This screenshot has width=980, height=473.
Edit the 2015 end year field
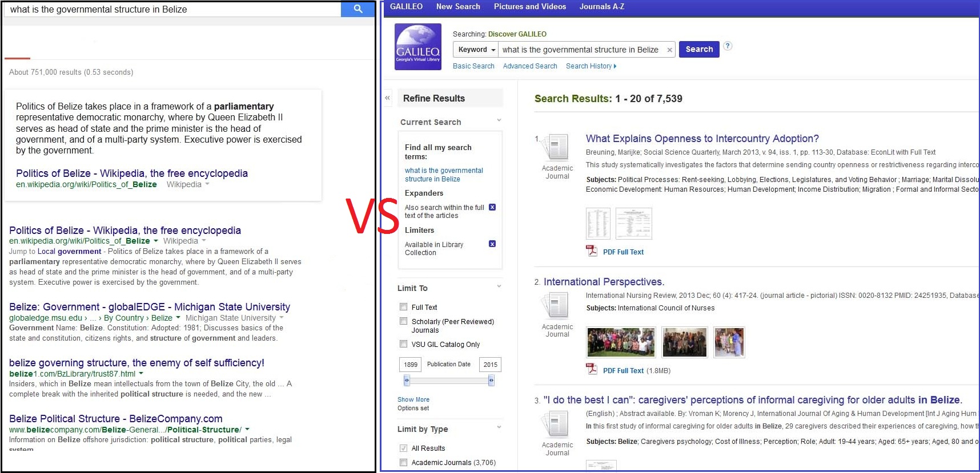[490, 365]
